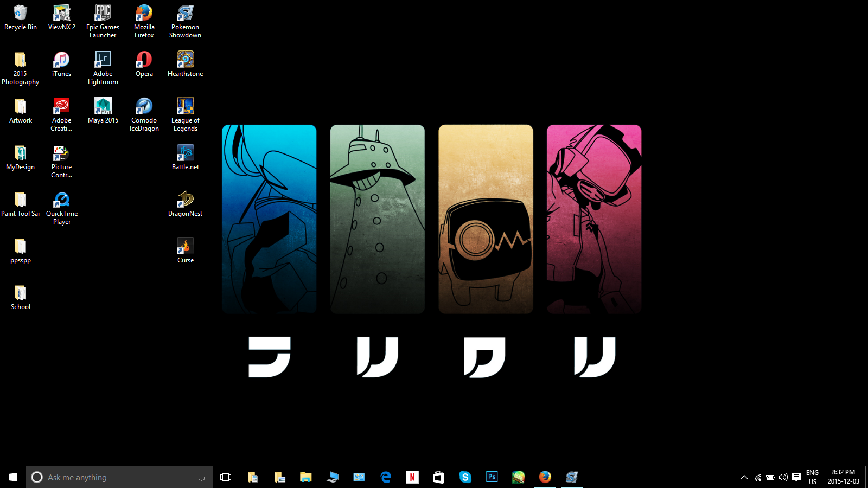The image size is (868, 488).
Task: Click the Show Desktop strip past the clock
Action: pyautogui.click(x=866, y=477)
